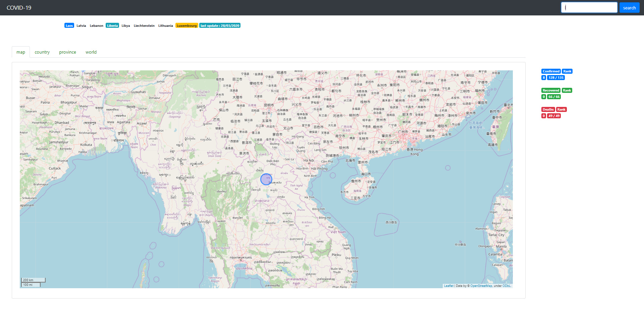Click the Siliguri label on the map

[87, 87]
